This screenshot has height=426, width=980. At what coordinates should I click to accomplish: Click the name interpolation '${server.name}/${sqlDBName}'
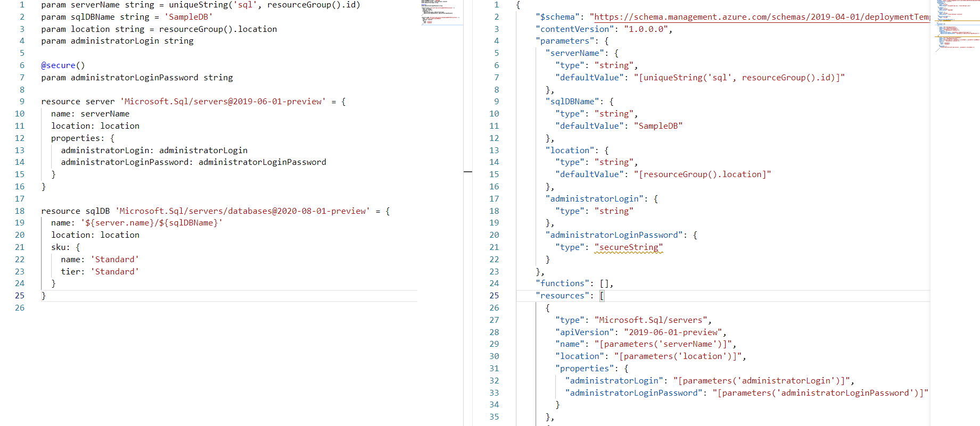[x=152, y=223]
